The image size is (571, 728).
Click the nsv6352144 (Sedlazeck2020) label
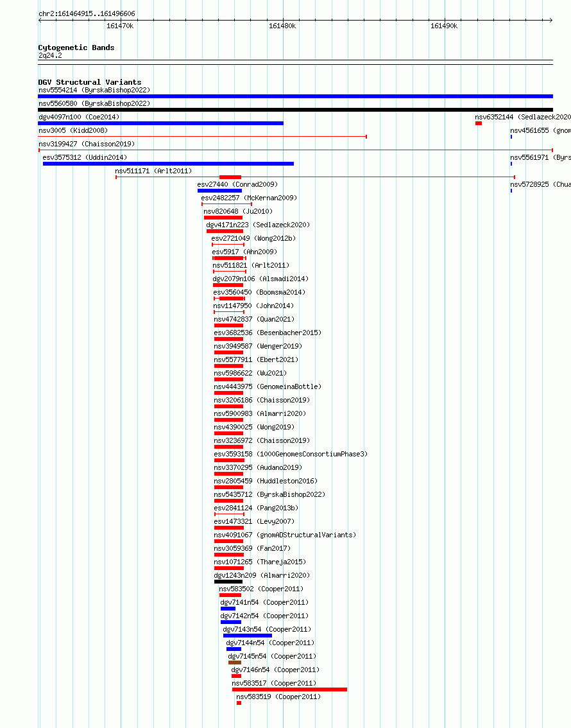(x=523, y=117)
